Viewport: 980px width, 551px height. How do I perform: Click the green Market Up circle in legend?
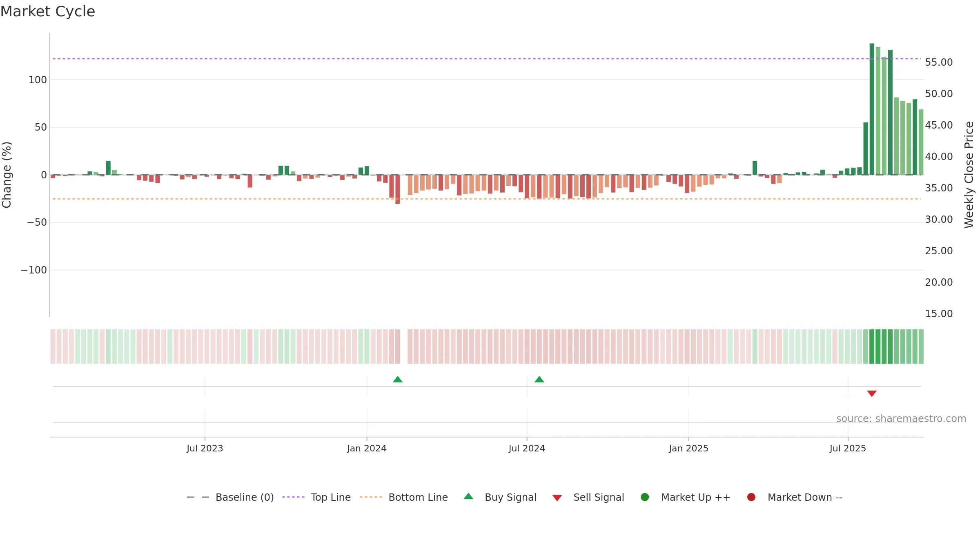click(x=645, y=497)
